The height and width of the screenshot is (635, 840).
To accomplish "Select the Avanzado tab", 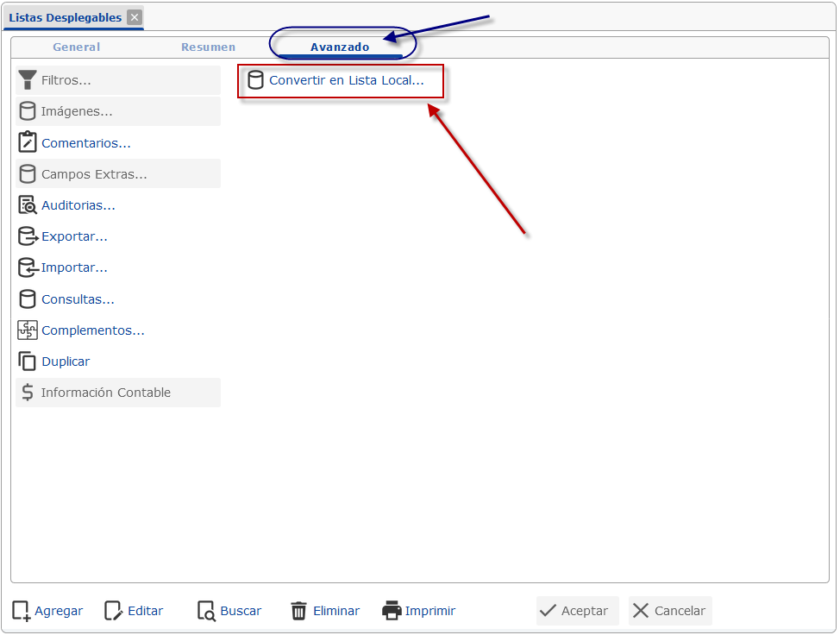I will tap(340, 47).
